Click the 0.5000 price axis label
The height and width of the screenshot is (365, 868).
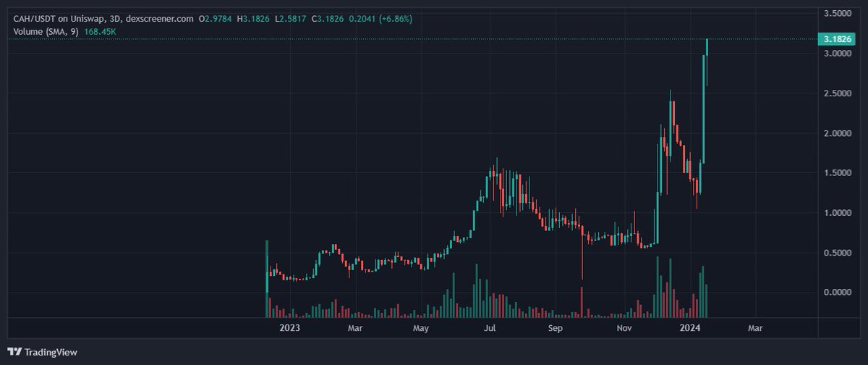point(836,253)
